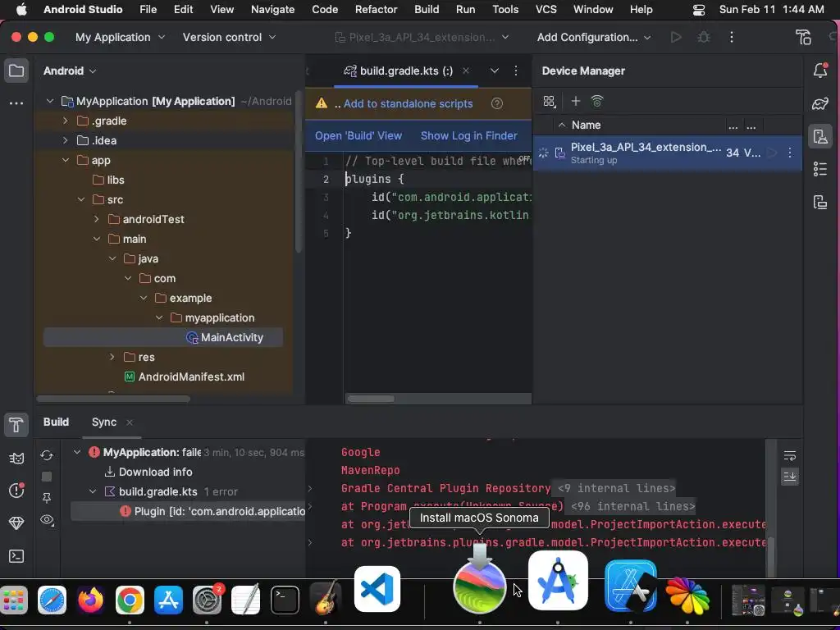This screenshot has width=840, height=630.
Task: Open the Device Manager sidebar icon
Action: click(x=820, y=136)
